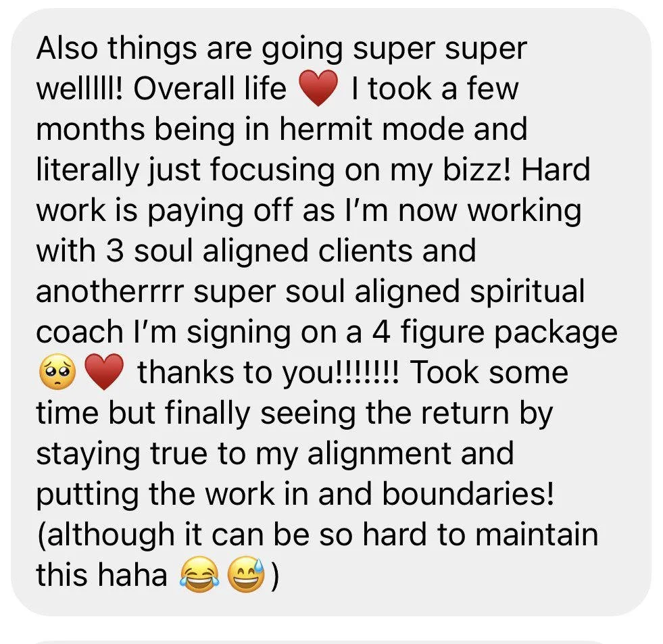Click the text '4 figure package'
This screenshot has height=644, width=663.
coord(495,332)
